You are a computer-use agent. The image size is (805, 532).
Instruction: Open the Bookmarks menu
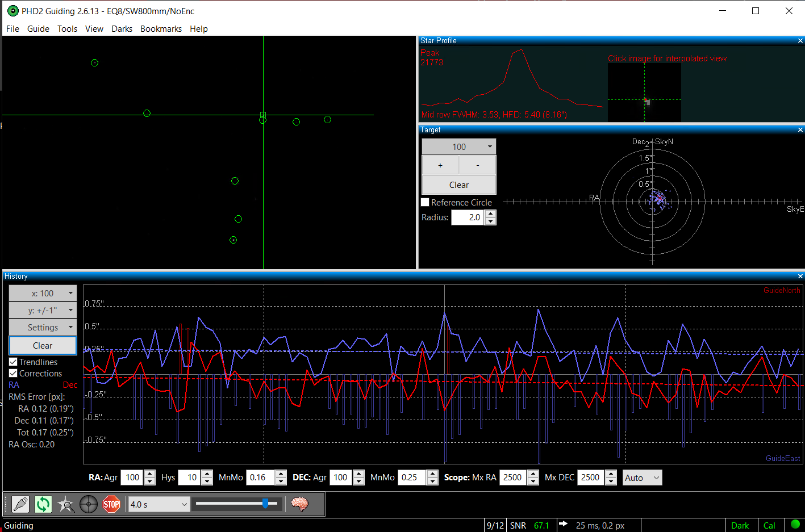pos(161,29)
